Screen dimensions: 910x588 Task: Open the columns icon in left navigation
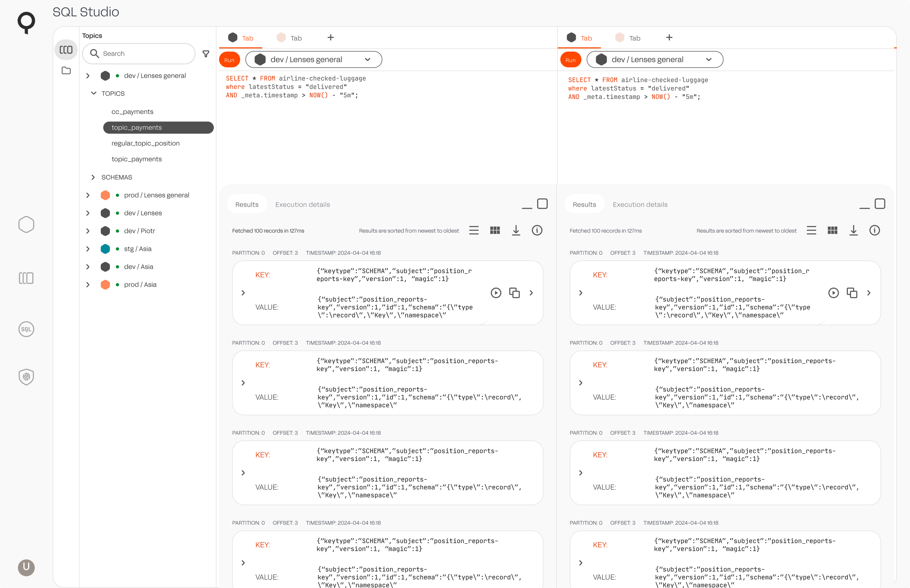pos(26,278)
